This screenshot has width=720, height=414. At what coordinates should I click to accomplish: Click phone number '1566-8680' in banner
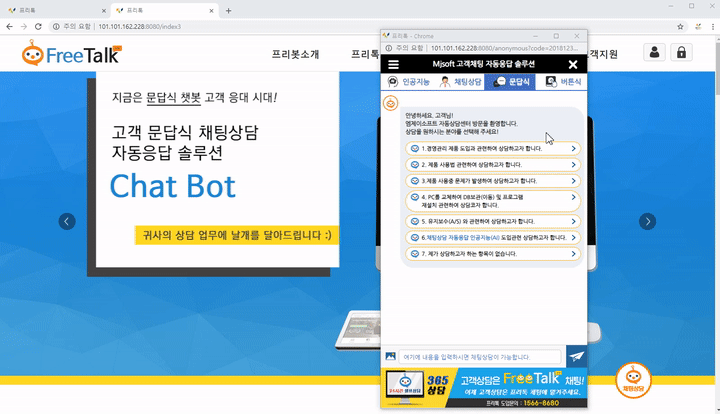pyautogui.click(x=541, y=403)
